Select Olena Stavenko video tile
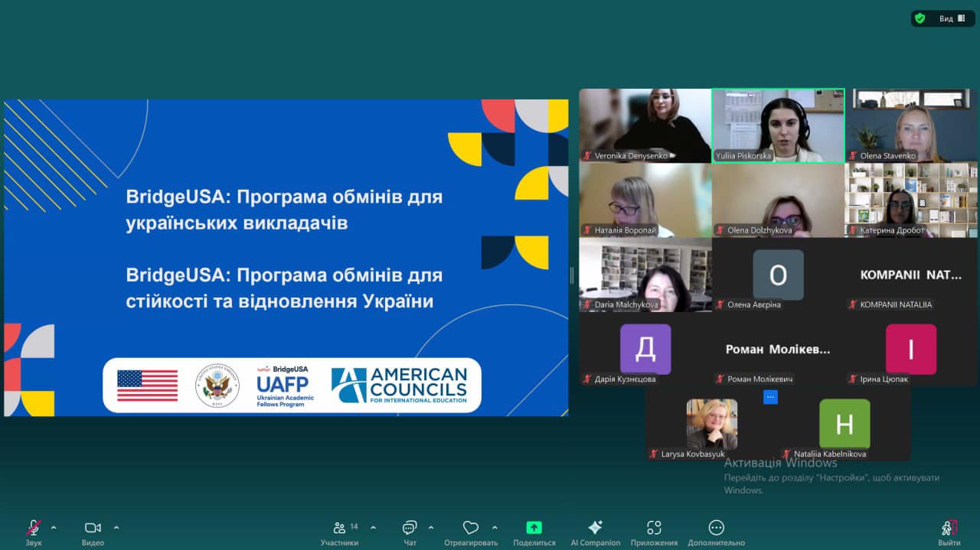 912,125
